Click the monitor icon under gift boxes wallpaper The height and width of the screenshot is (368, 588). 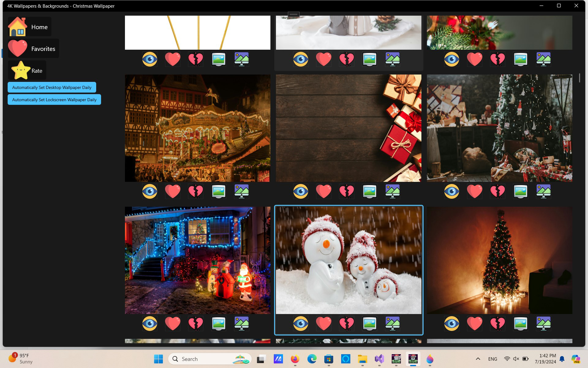(x=392, y=191)
